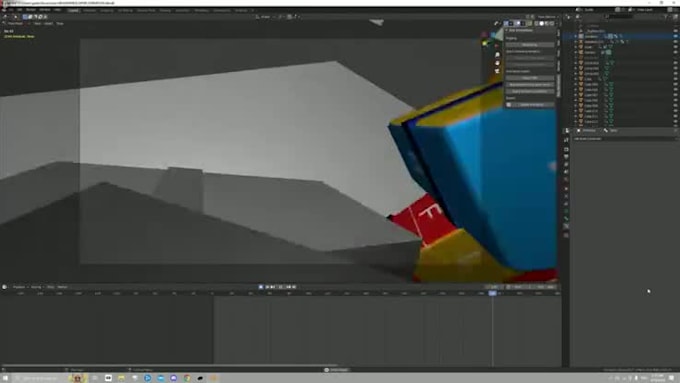Switch to the UV Editing workspace tab
Screen dimensions: 680x383
click(125, 10)
